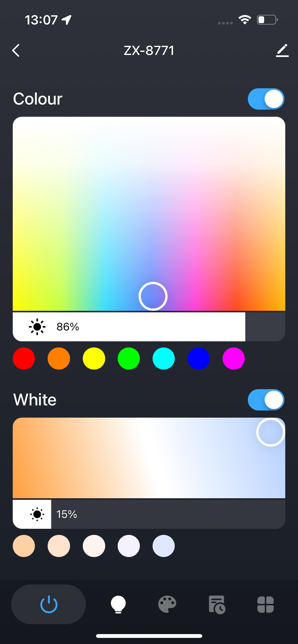Tap the edit pencil icon

coord(282,50)
